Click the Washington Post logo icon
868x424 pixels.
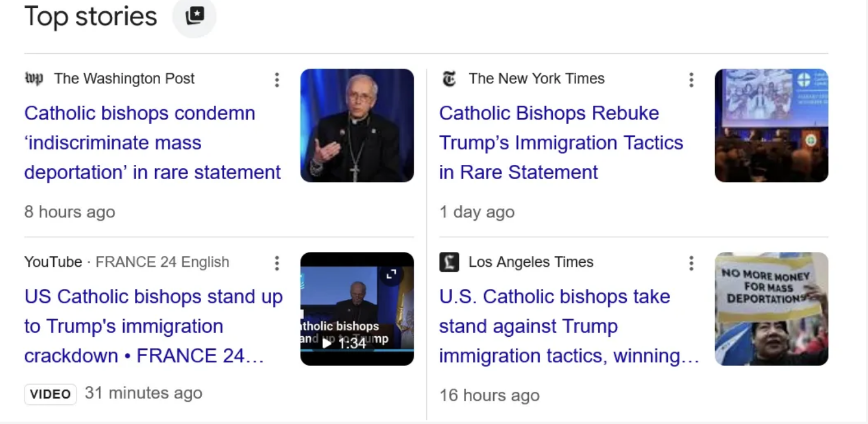[x=33, y=79]
